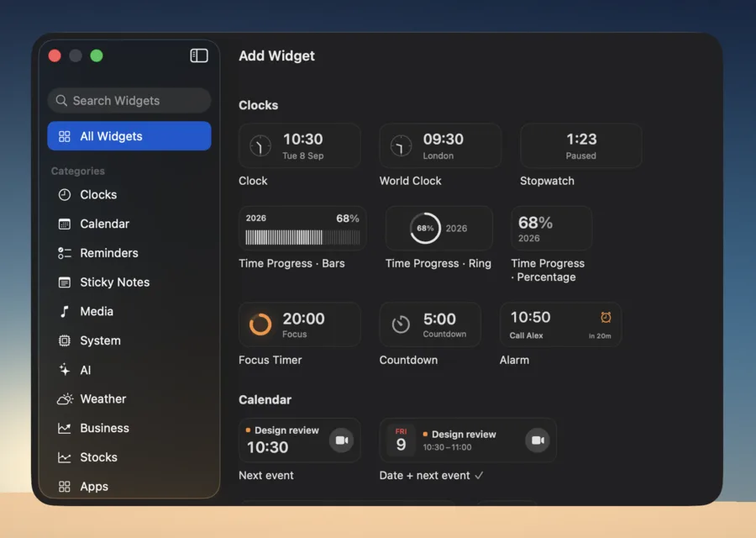The height and width of the screenshot is (538, 756).
Task: Click the search magnifier icon
Action: (61, 100)
